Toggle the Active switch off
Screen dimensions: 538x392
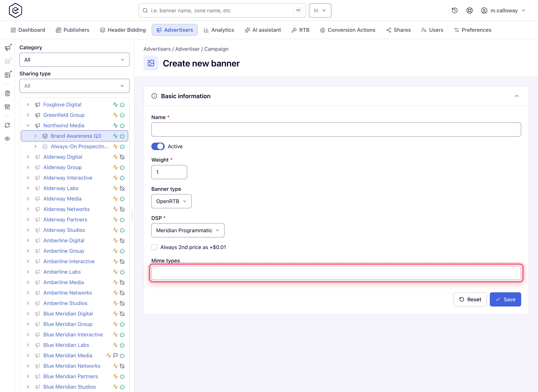[158, 146]
